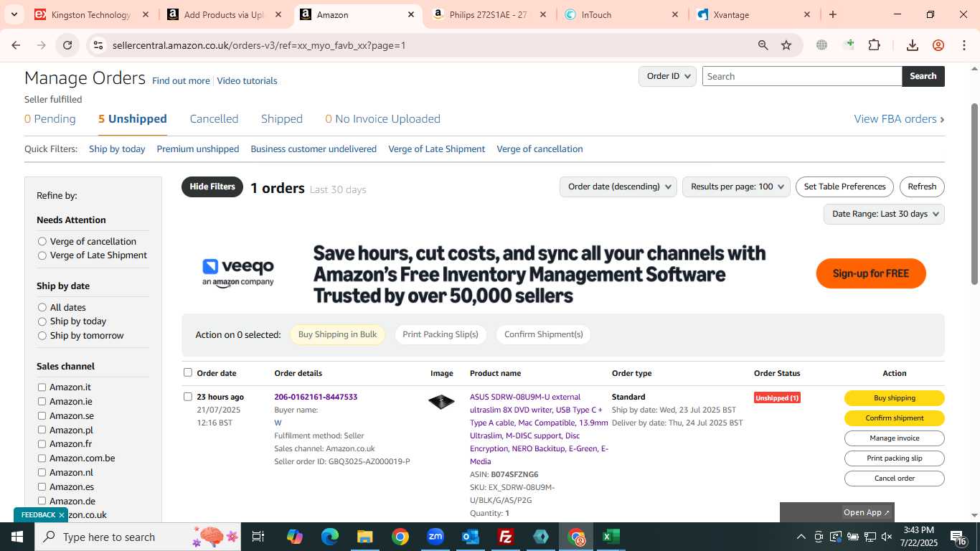Image resolution: width=980 pixels, height=551 pixels.
Task: Click Confirm shipment for the order
Action: click(894, 418)
